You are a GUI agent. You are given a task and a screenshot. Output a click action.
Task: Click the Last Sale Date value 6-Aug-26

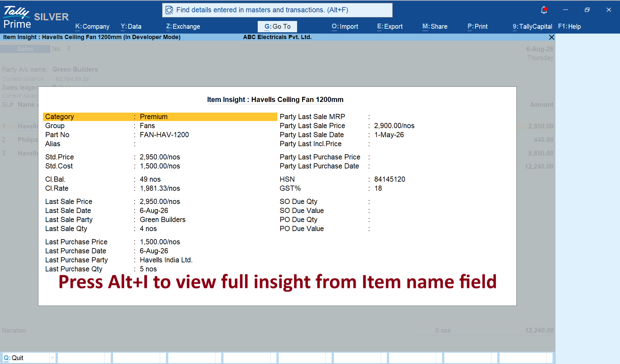pyautogui.click(x=154, y=211)
